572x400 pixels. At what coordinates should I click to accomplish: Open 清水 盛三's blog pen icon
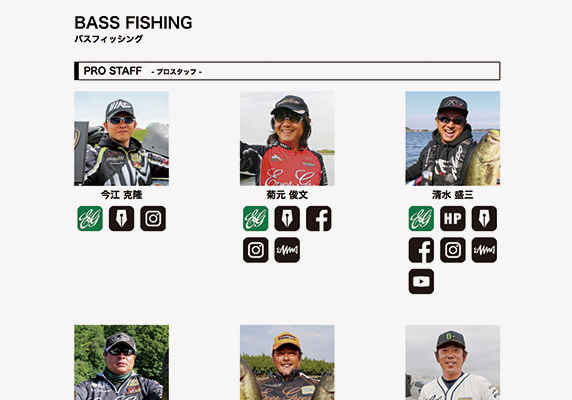(484, 218)
